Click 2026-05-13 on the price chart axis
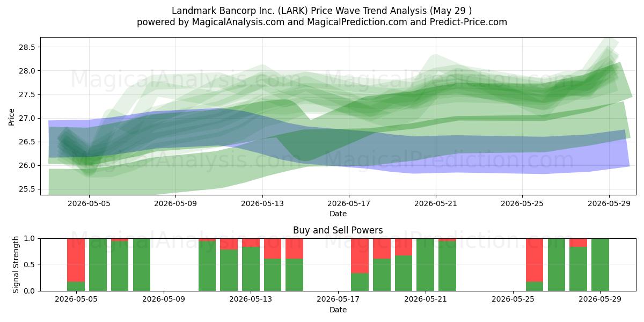 coord(262,203)
